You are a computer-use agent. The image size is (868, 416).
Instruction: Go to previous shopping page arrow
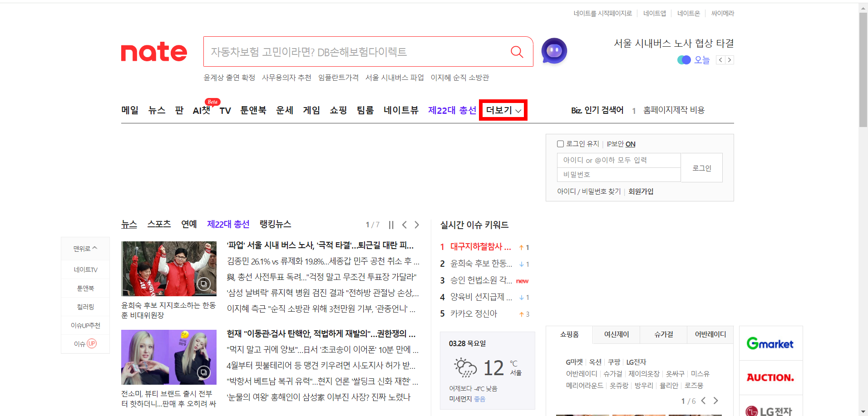point(704,401)
